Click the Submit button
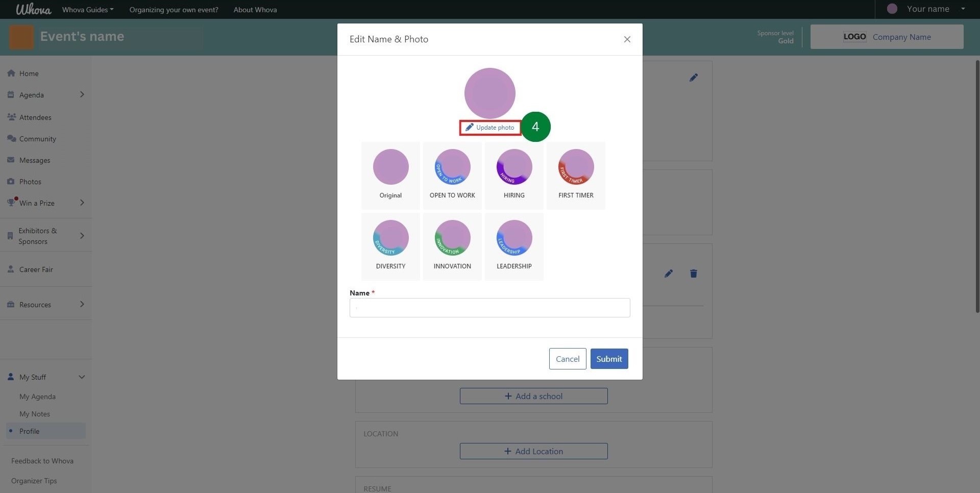Viewport: 980px width, 493px height. point(608,359)
